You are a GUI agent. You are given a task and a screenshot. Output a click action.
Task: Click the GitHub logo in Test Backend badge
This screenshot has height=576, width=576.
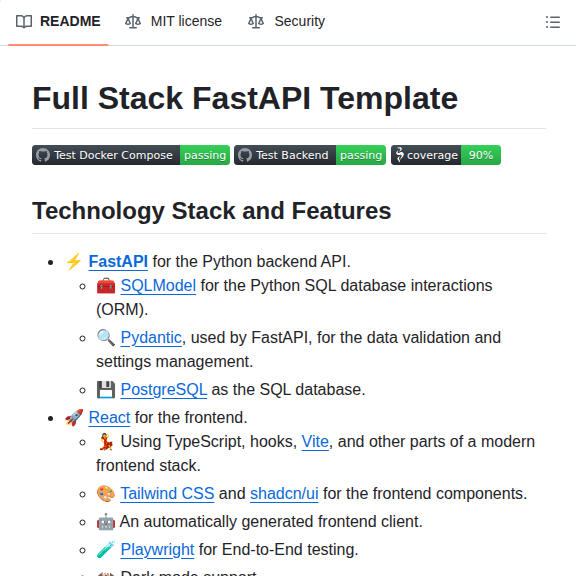click(245, 155)
